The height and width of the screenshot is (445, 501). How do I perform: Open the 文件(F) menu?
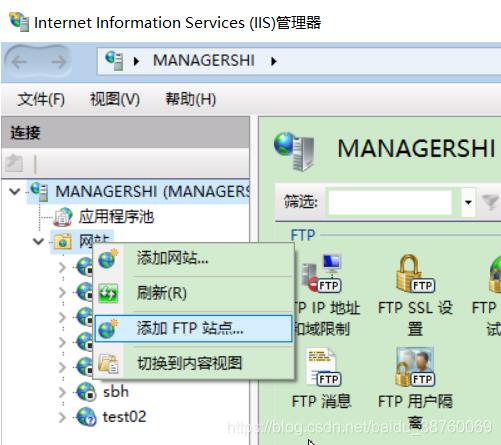(x=41, y=99)
